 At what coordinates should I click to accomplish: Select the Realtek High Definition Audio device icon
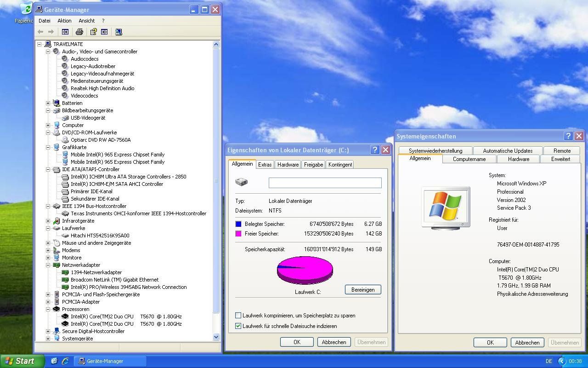pyautogui.click(x=65, y=88)
